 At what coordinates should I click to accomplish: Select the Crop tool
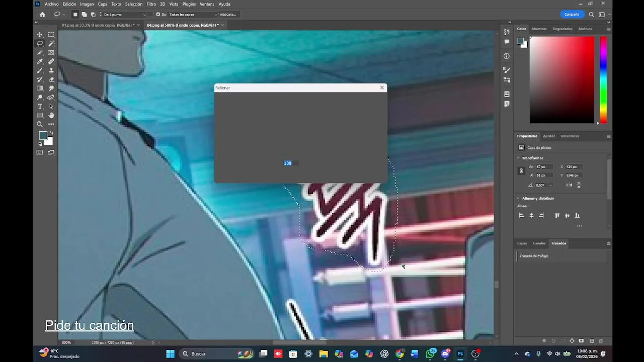(x=40, y=52)
